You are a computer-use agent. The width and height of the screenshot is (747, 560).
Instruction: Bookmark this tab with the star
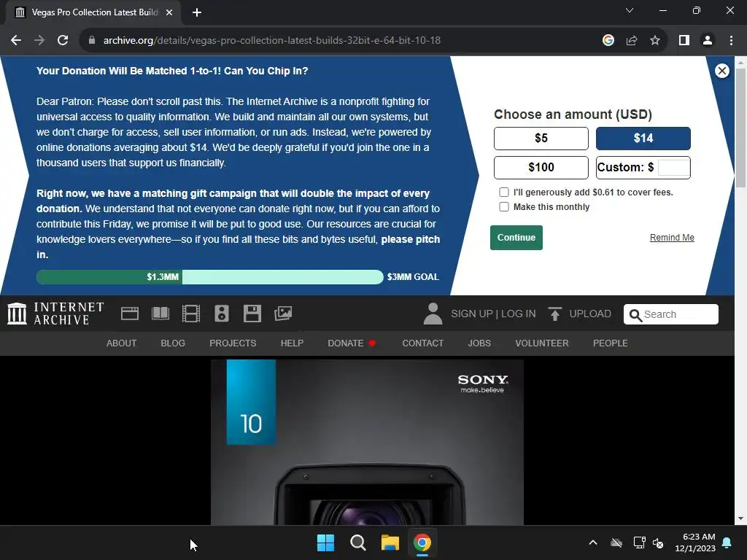655,41
